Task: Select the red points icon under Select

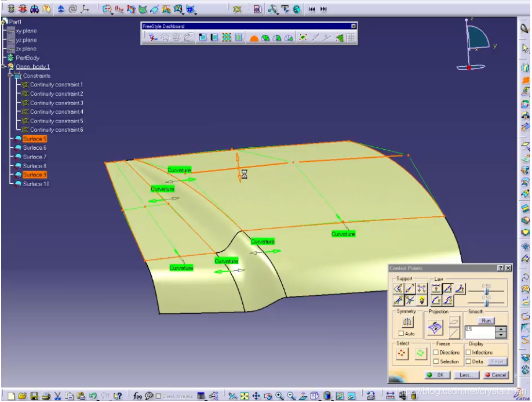Action: click(402, 353)
